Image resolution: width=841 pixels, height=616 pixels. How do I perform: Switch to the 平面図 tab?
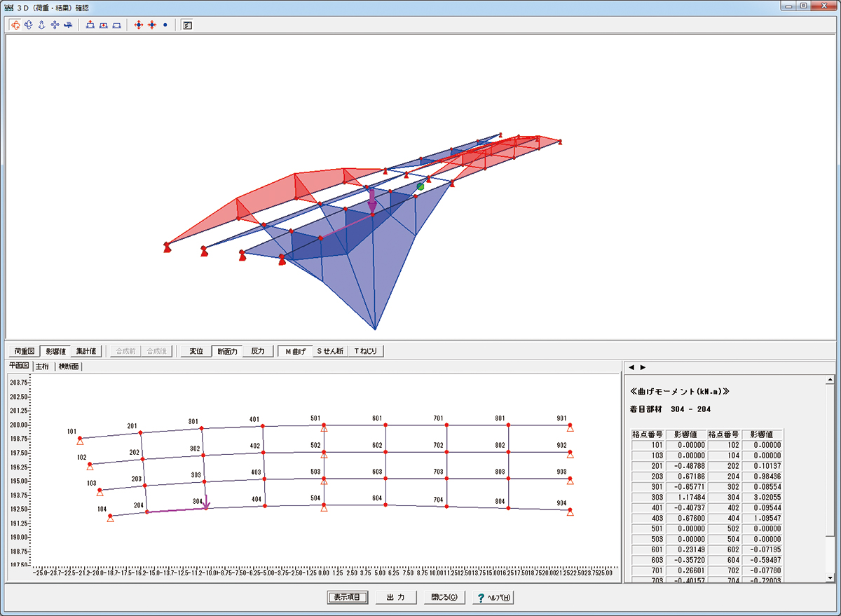click(18, 366)
